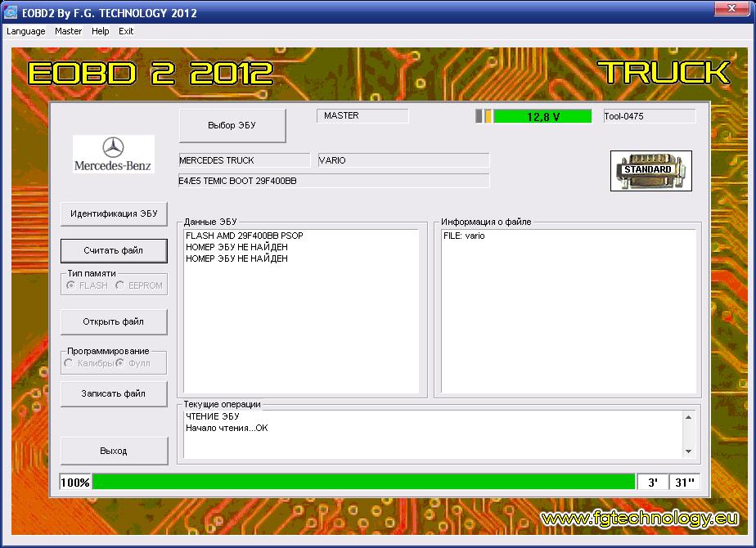Click the green 12,8 V voltage indicator

coord(542,116)
